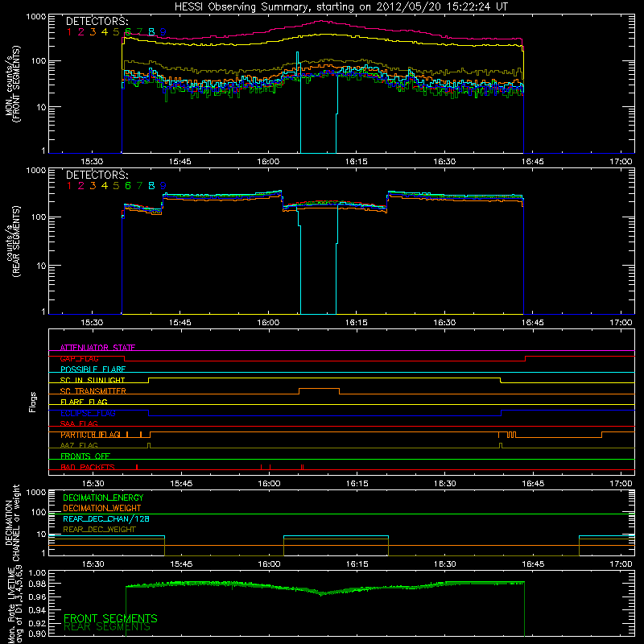Click the HESSI Observing Summary title text
This screenshot has height=644, width=644.
341,7
